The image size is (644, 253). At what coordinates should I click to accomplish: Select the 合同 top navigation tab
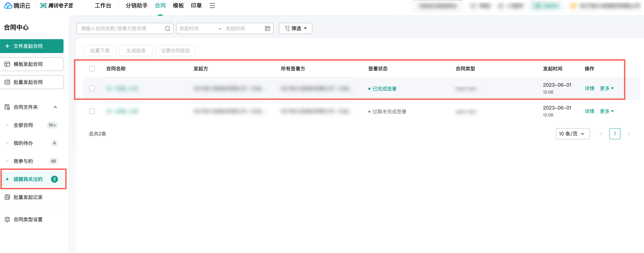[160, 6]
